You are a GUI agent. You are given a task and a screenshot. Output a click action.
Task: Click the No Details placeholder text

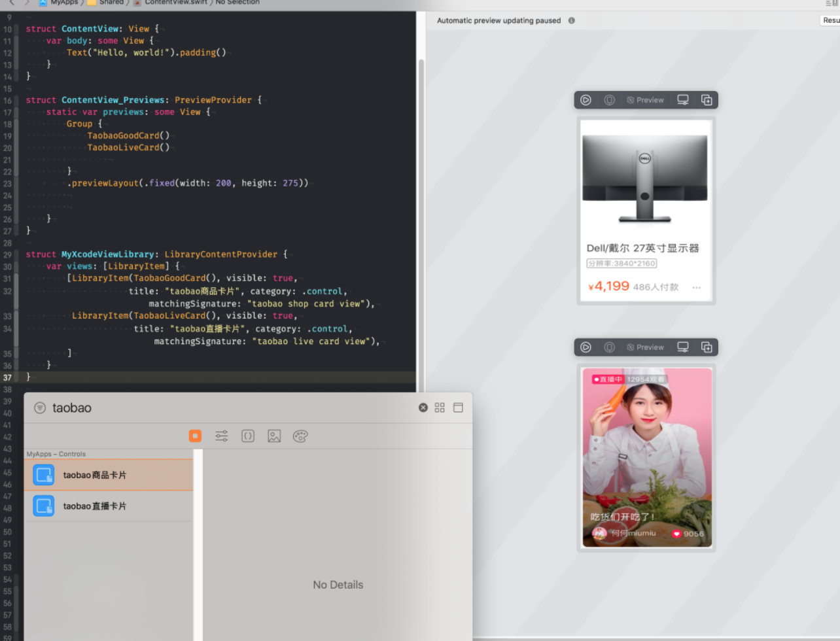(x=338, y=585)
